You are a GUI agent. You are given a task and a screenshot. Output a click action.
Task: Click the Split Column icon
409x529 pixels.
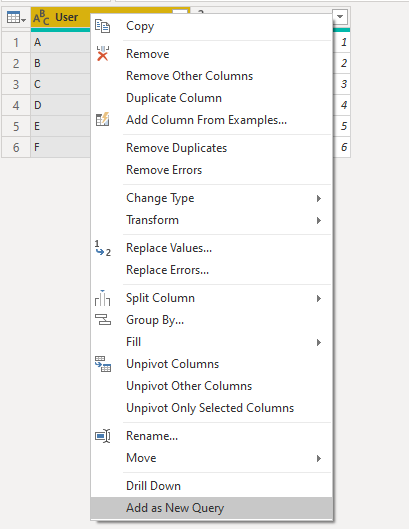(x=103, y=298)
